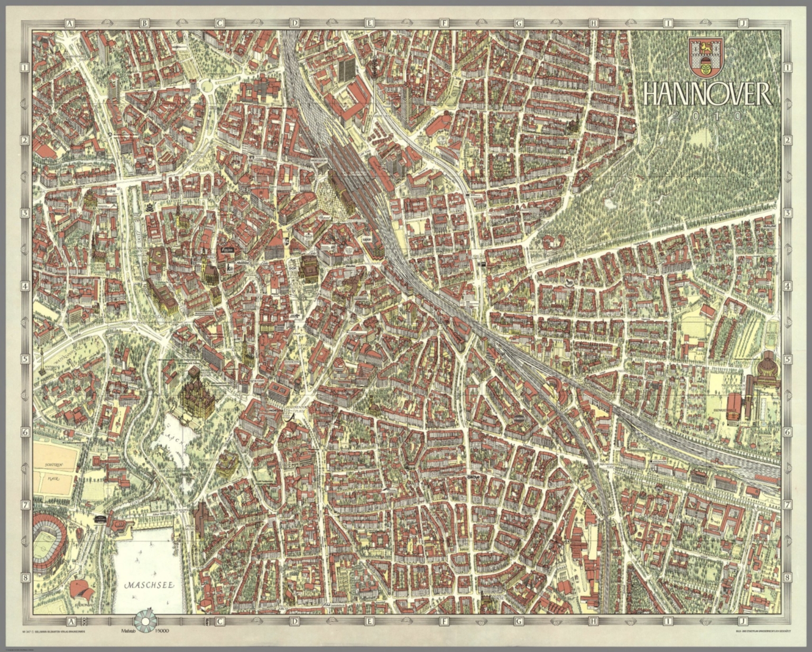Click grid marker 1 on right border
This screenshot has width=812, height=652.
[x=788, y=67]
